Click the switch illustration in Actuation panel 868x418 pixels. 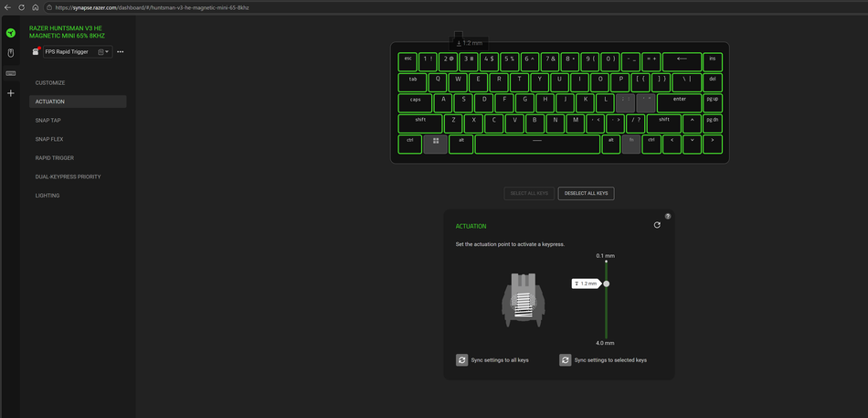point(524,302)
